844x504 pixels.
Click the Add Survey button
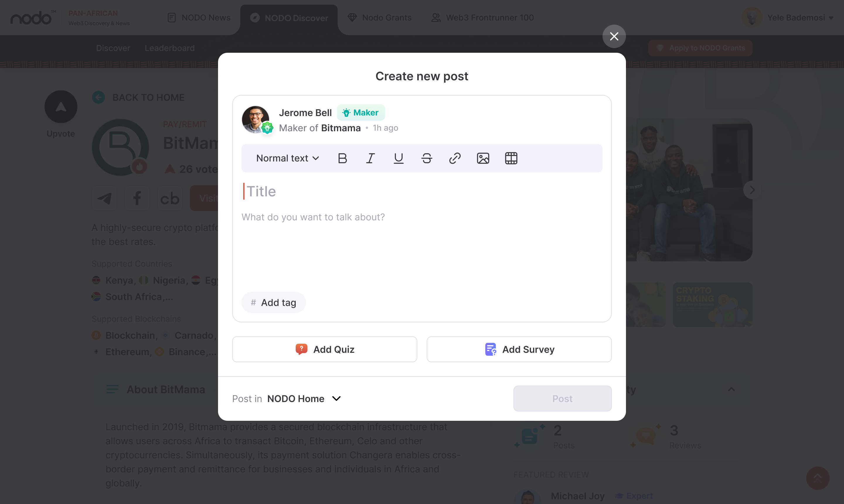(519, 349)
